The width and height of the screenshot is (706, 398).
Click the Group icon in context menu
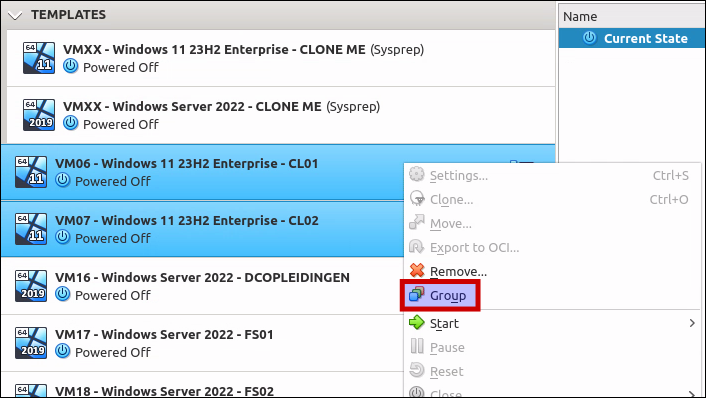(x=416, y=295)
